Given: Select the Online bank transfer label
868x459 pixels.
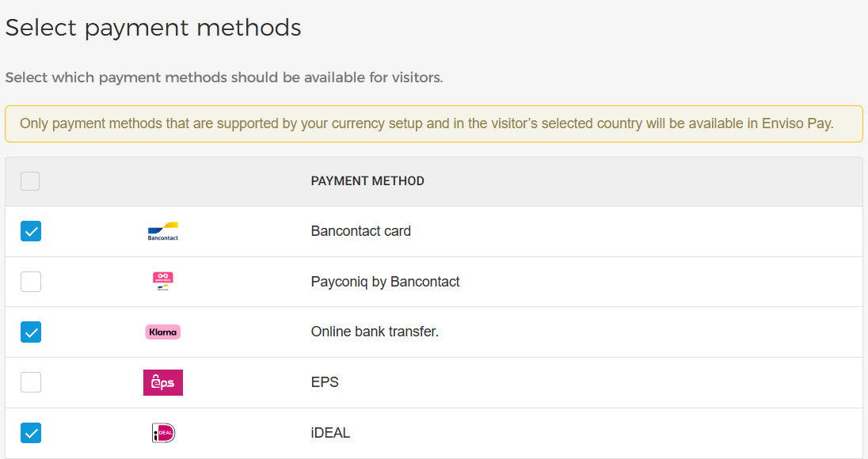Looking at the screenshot, I should [x=375, y=332].
